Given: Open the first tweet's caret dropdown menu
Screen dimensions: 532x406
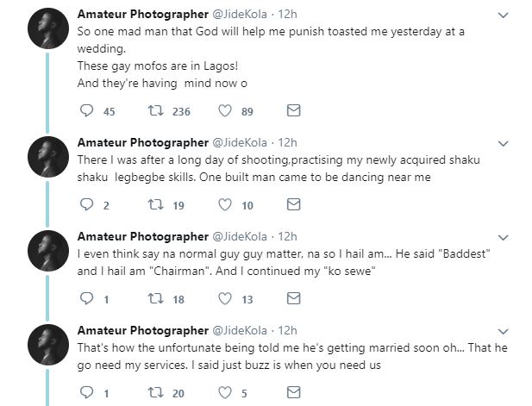Looking at the screenshot, I should pyautogui.click(x=504, y=16).
